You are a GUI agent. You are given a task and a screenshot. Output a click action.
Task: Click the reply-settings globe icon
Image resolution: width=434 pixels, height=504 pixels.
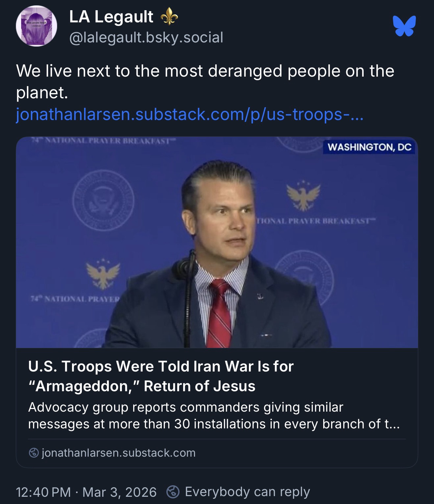pos(172,492)
